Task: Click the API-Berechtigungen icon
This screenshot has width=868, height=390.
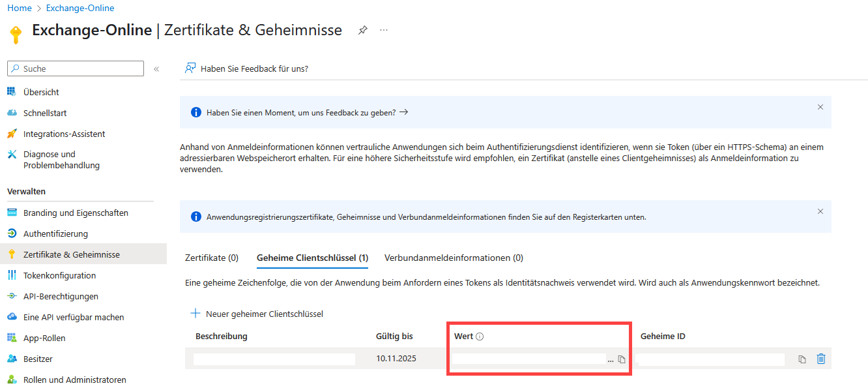Action: point(12,296)
